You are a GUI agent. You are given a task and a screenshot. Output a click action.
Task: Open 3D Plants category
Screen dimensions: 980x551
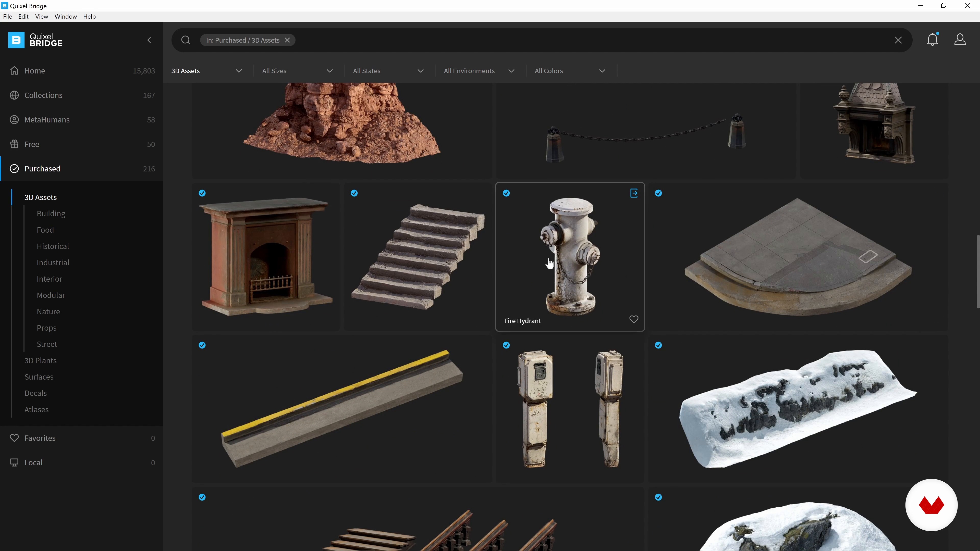coord(40,360)
